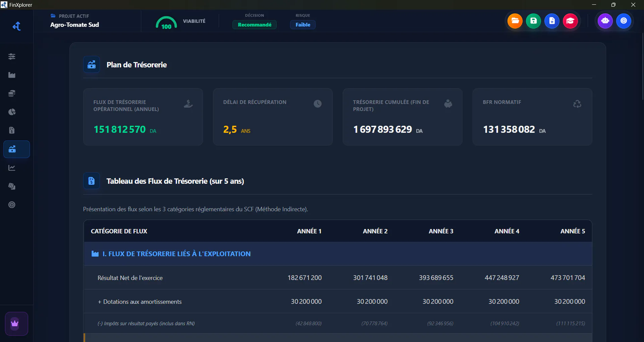Click the green save button

pyautogui.click(x=533, y=21)
